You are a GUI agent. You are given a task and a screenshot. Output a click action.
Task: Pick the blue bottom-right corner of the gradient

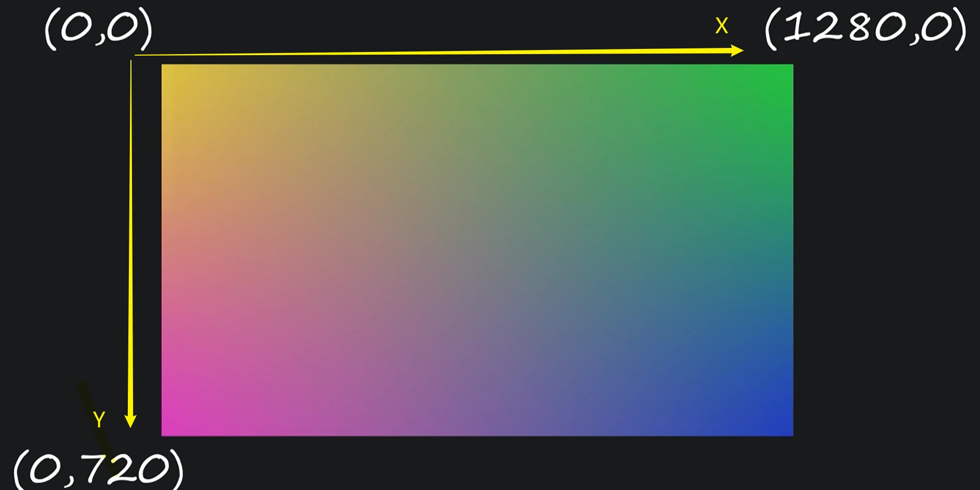[x=788, y=431]
